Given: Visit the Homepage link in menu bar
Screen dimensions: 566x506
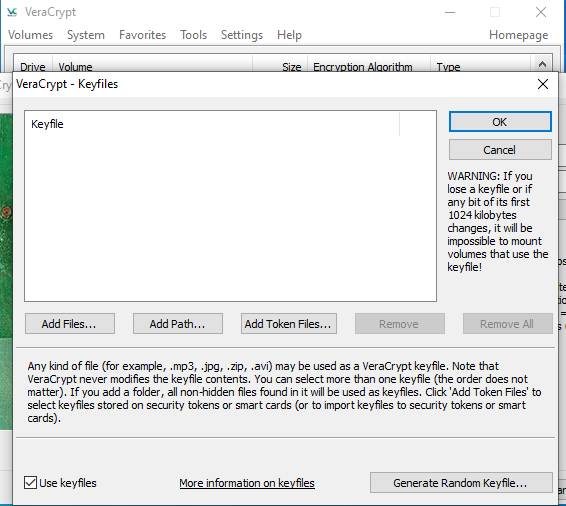Looking at the screenshot, I should click(518, 35).
